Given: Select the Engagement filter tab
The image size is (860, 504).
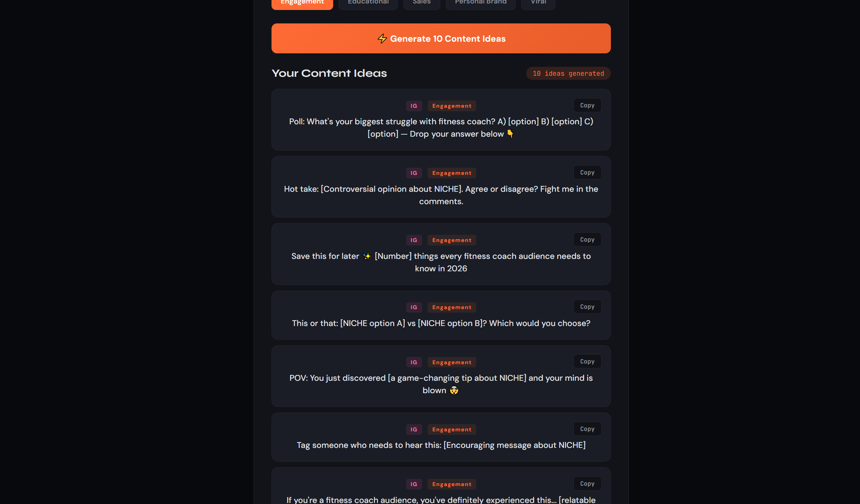Looking at the screenshot, I should tap(302, 2).
